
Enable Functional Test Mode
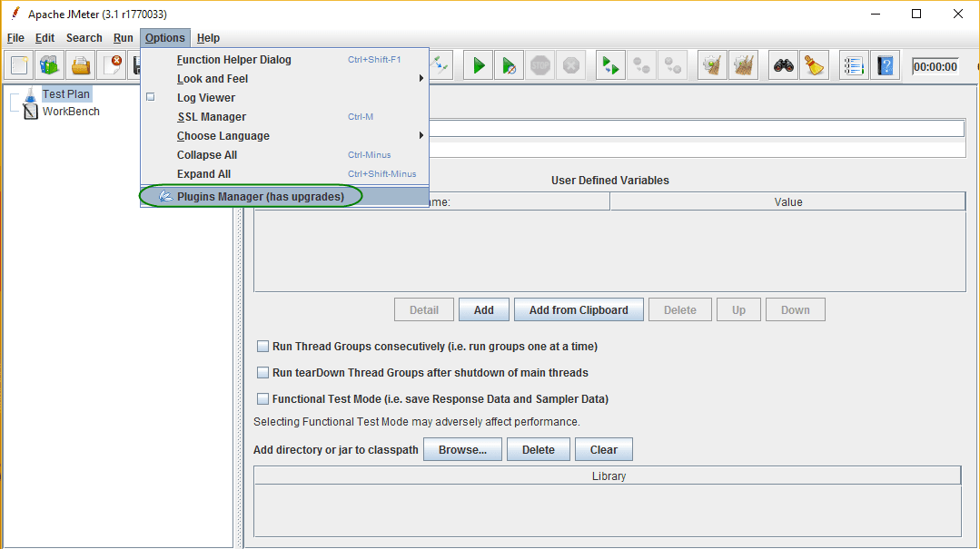(262, 398)
